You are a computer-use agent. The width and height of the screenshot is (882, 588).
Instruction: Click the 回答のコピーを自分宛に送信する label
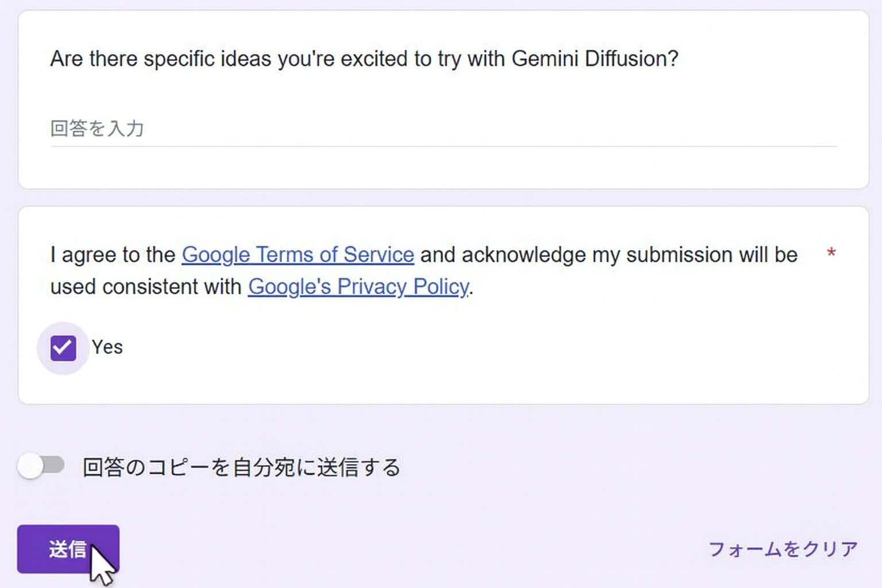pyautogui.click(x=241, y=467)
